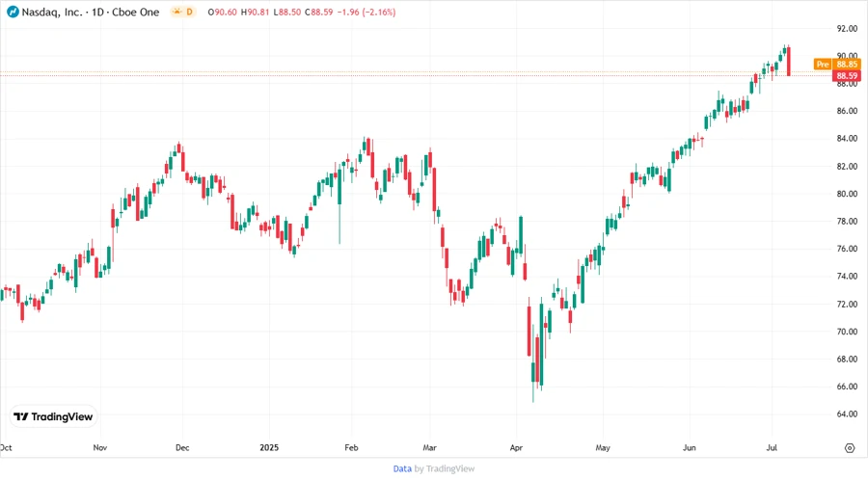This screenshot has width=868, height=480.
Task: Click the Nov label on time axis
Action: [101, 448]
